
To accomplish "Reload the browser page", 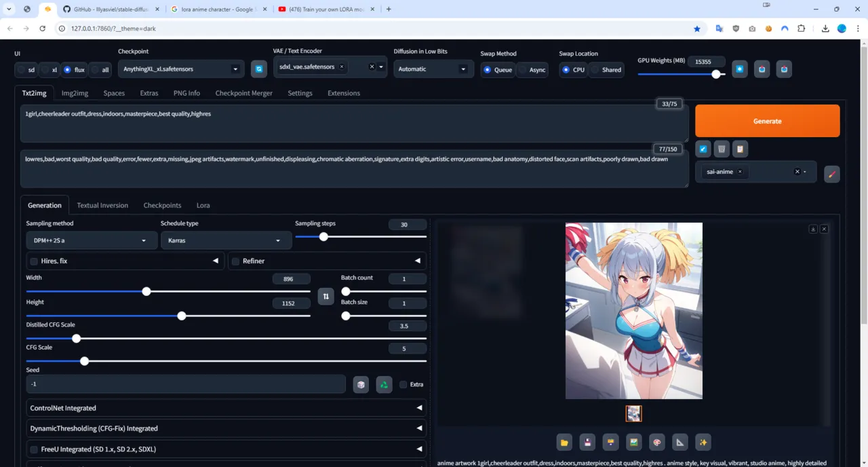I will tap(42, 29).
